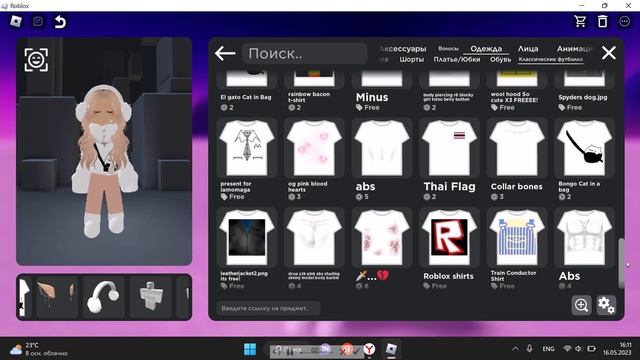This screenshot has width=640, height=360.
Task: Click the face-scan emote icon over avatar
Action: click(x=36, y=60)
